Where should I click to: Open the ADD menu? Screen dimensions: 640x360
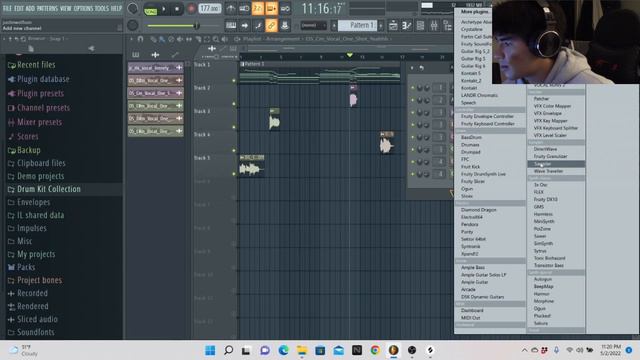(30, 8)
